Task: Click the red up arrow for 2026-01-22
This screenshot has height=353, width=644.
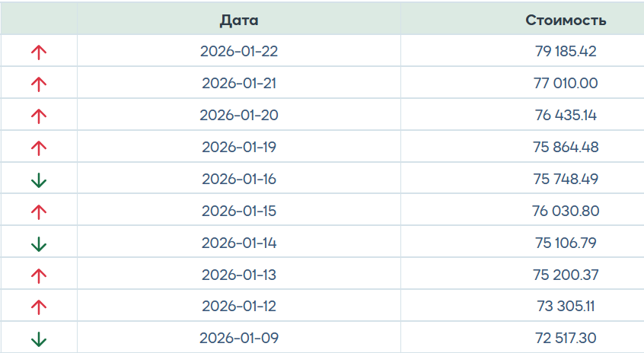Action: [x=39, y=52]
